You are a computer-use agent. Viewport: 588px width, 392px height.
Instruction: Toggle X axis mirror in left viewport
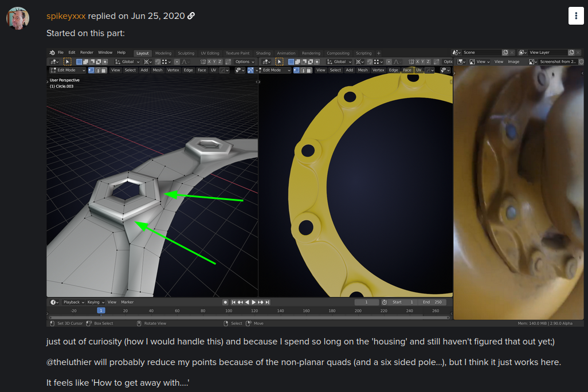[210, 62]
